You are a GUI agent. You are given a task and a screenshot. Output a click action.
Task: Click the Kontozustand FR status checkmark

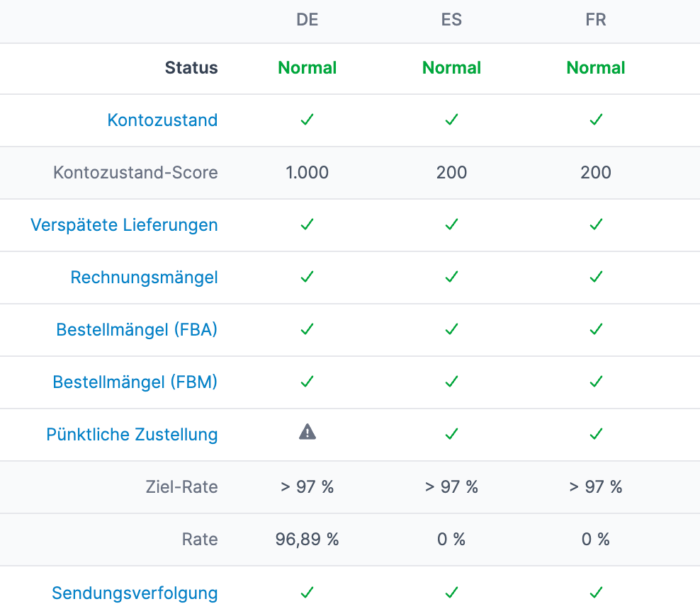(x=596, y=120)
